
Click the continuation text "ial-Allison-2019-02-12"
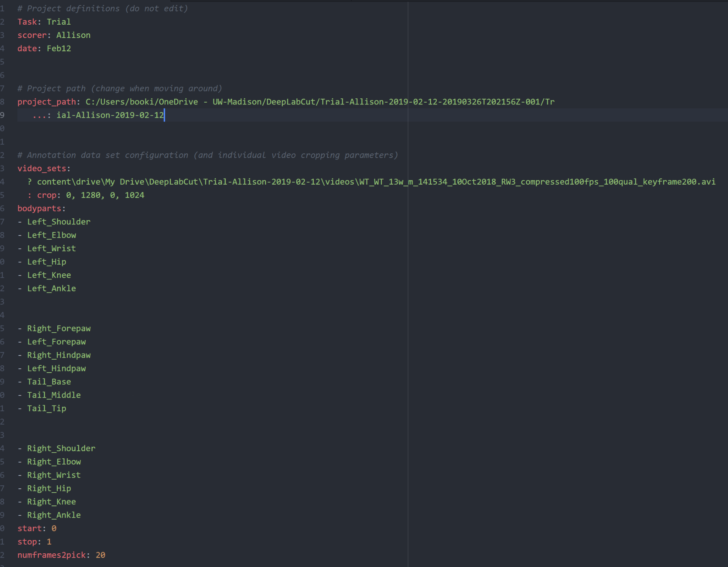point(110,115)
